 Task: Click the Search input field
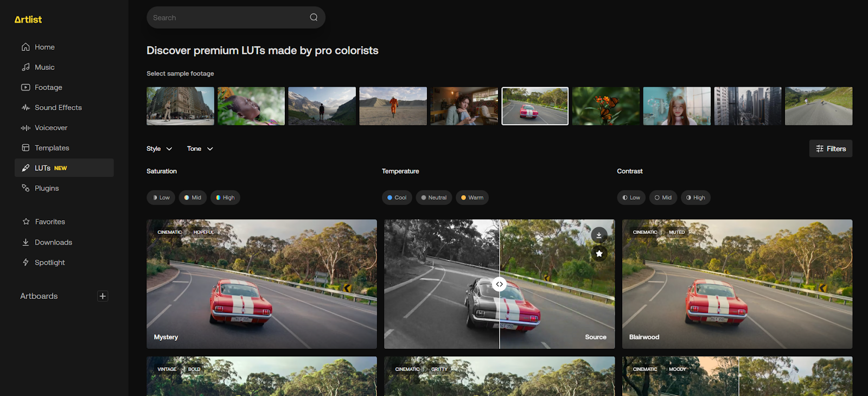(236, 17)
